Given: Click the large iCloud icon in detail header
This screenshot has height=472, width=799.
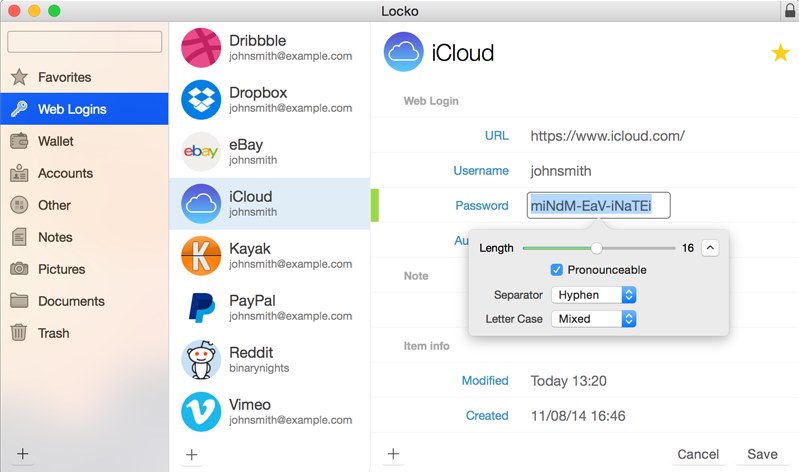Looking at the screenshot, I should [x=404, y=52].
